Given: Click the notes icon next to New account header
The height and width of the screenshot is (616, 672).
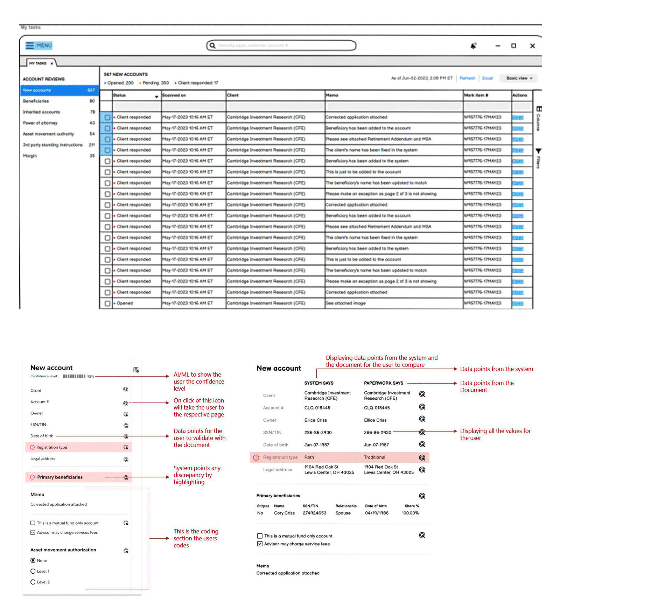Looking at the screenshot, I should pyautogui.click(x=136, y=370).
